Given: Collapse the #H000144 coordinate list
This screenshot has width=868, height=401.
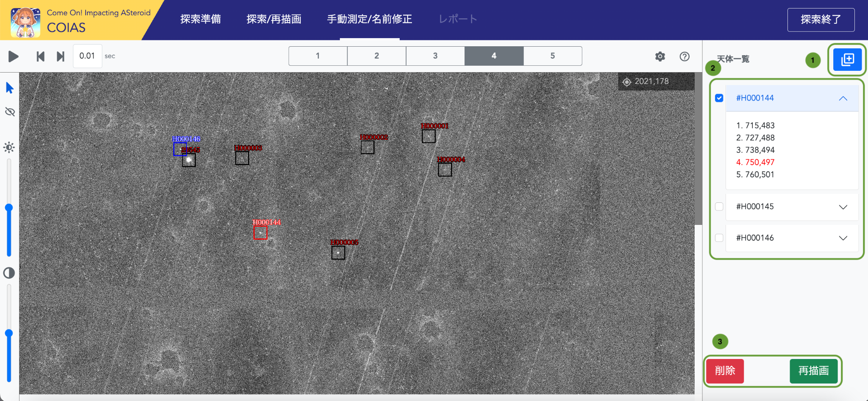Looking at the screenshot, I should (843, 98).
